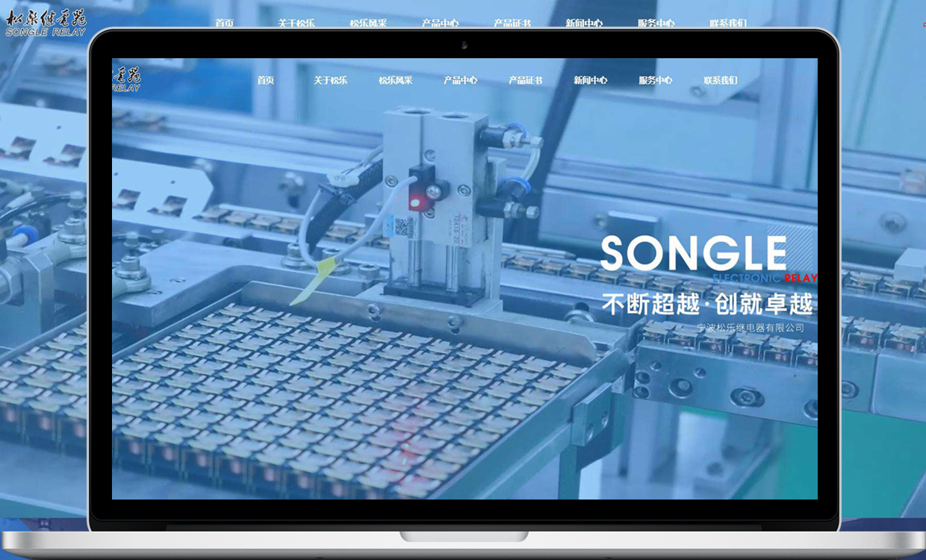The image size is (926, 560).
Task: Click the laptop webcam above the screen
Action: pos(464,46)
